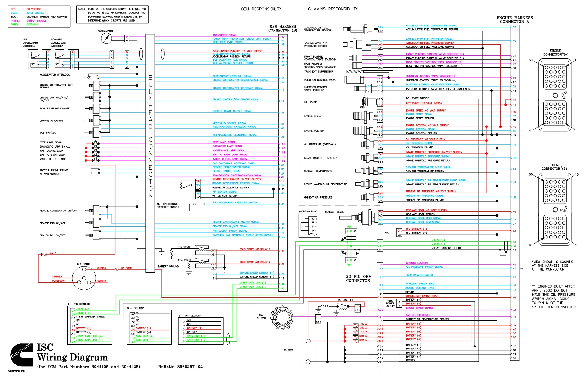Click the 9-PIN DEUTSCH connector box
Viewport: 588px width, 380px height.
tap(90, 325)
